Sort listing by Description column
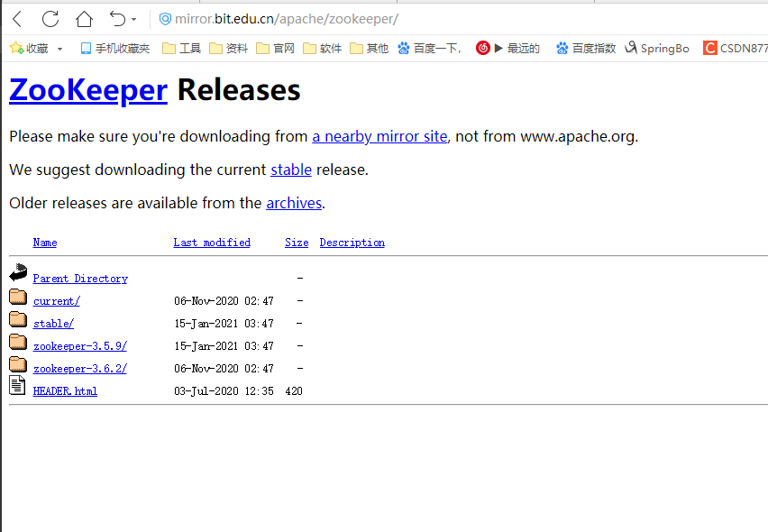Viewport: 768px width, 532px height. click(x=352, y=243)
